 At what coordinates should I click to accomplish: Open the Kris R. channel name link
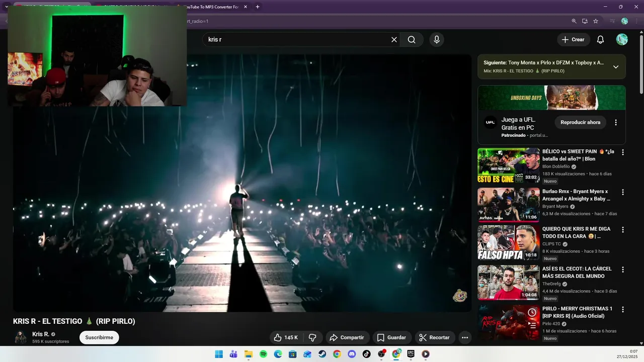click(41, 334)
